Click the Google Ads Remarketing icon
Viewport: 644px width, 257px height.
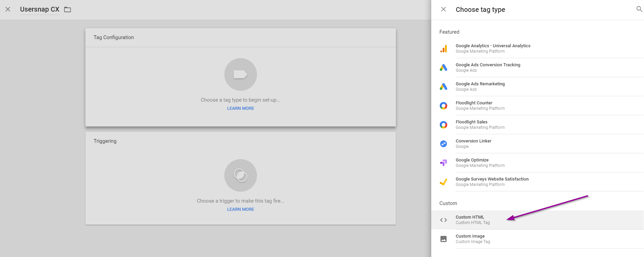click(x=444, y=87)
